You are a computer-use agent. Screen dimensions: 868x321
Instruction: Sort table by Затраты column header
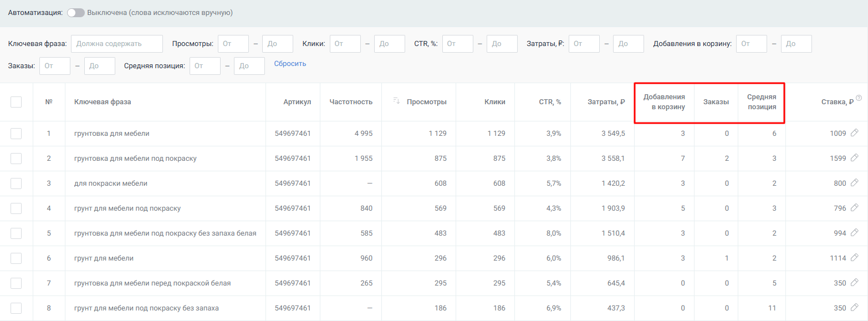point(606,102)
